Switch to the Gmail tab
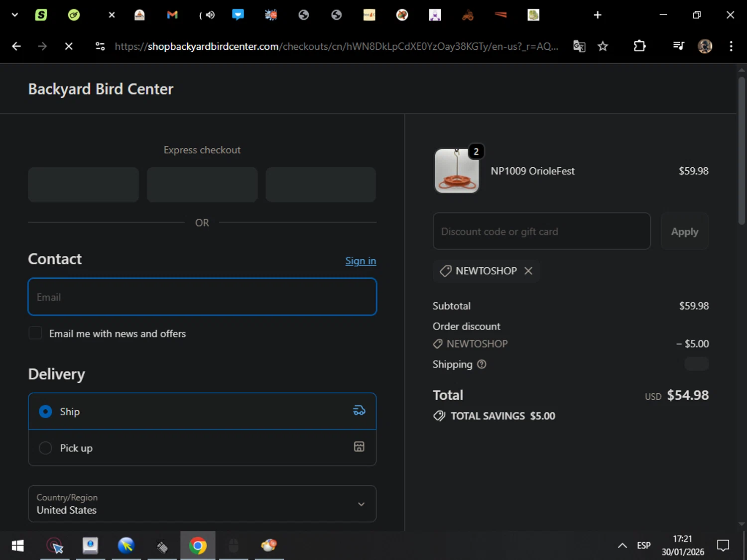The image size is (747, 560). pos(172,15)
